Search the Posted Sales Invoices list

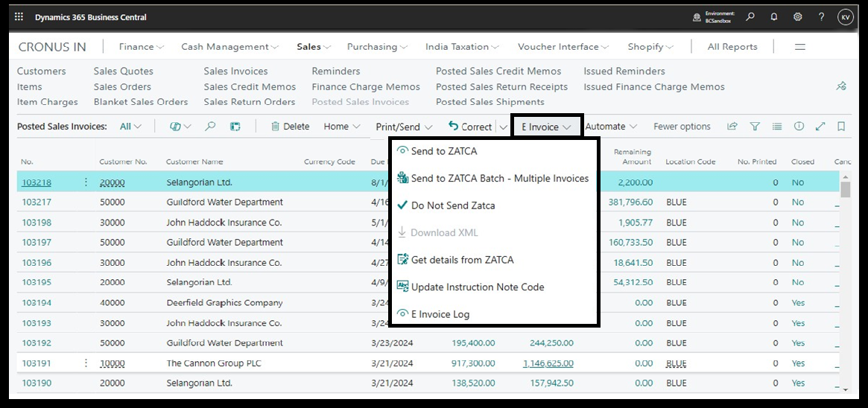(210, 127)
